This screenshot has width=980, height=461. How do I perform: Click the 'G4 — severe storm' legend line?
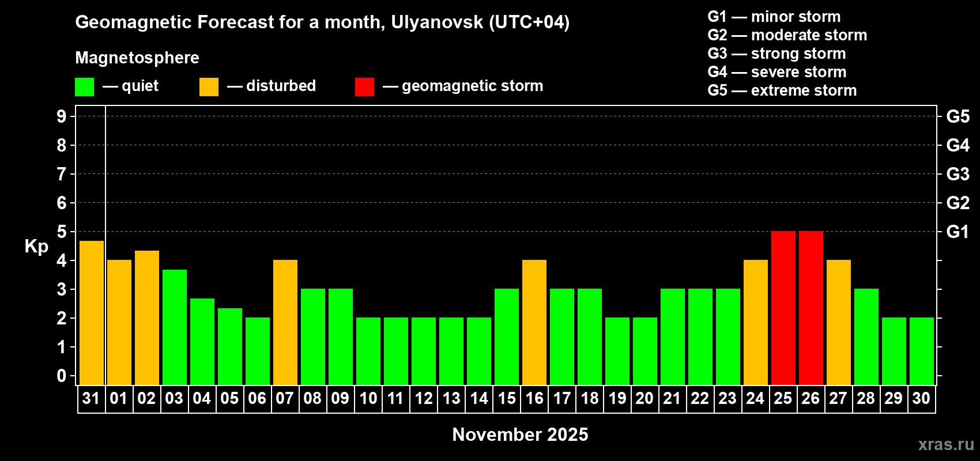pyautogui.click(x=777, y=72)
